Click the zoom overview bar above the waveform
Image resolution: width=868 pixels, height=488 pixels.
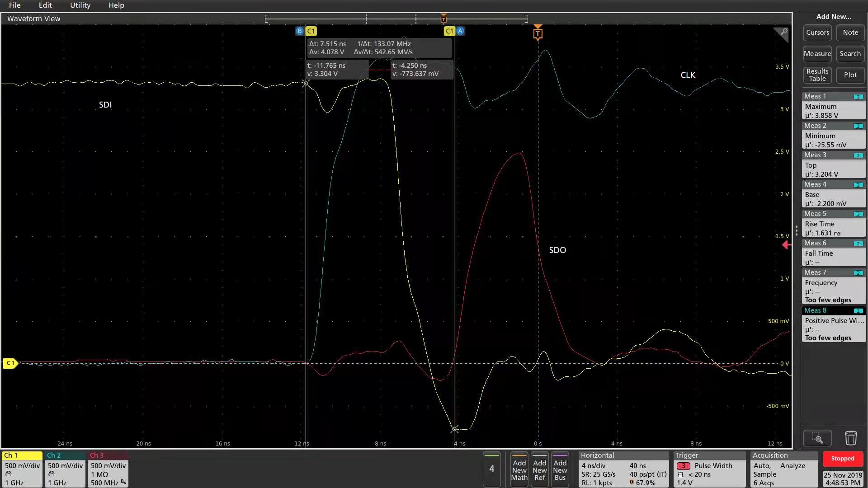396,19
